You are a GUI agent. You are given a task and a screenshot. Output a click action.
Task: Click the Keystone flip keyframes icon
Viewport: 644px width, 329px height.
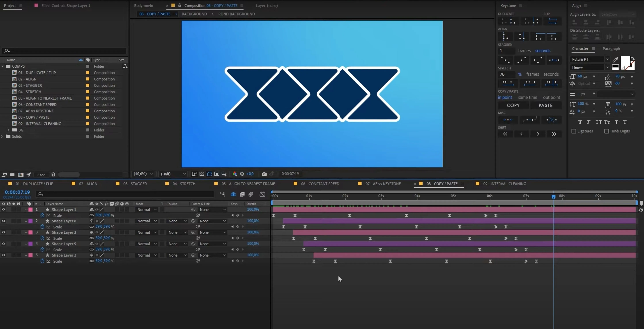coord(552,21)
